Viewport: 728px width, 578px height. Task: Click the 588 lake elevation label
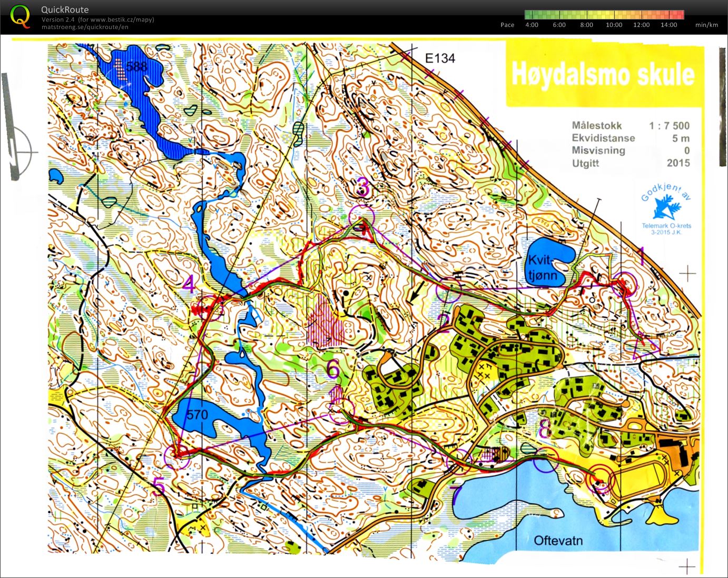[x=136, y=67]
